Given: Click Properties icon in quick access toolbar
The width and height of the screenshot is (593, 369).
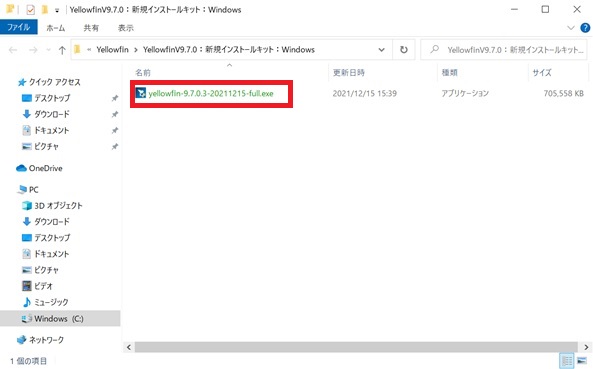Looking at the screenshot, I should (30, 9).
